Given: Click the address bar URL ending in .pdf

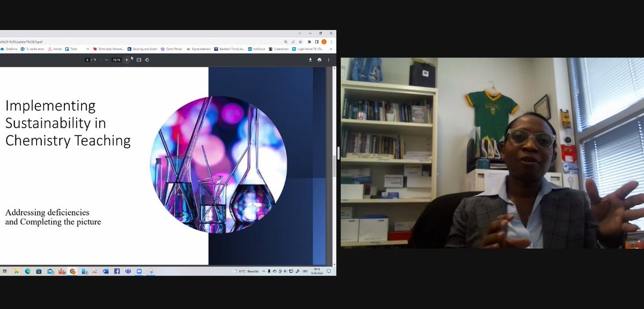Looking at the screenshot, I should coord(21,41).
